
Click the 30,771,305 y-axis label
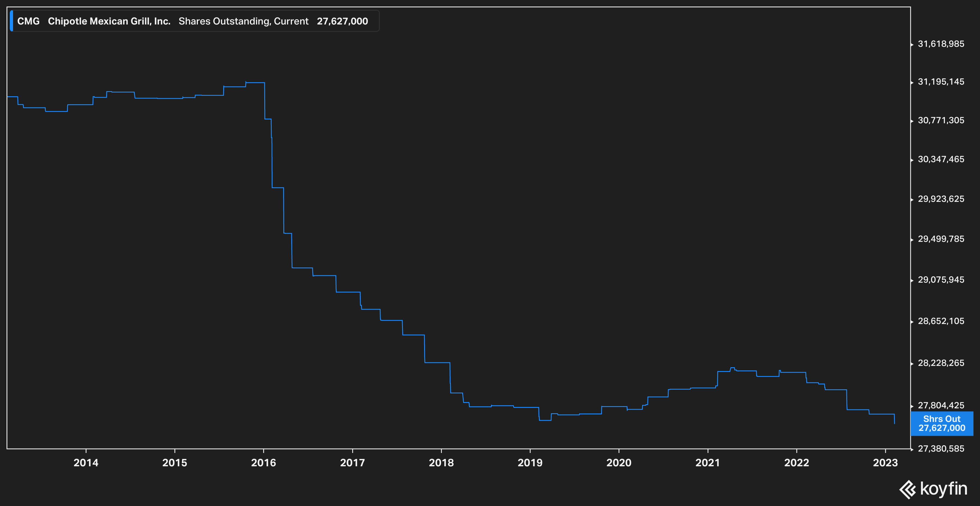(941, 121)
